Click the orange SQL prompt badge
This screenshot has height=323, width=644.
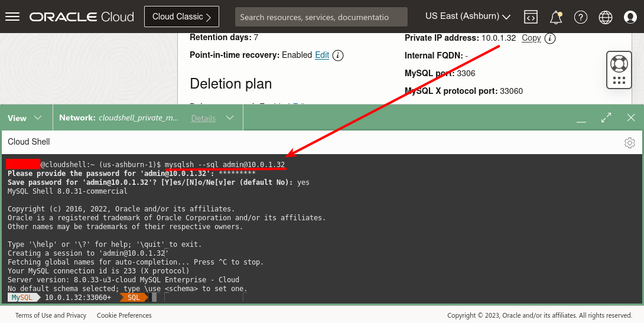click(x=134, y=298)
